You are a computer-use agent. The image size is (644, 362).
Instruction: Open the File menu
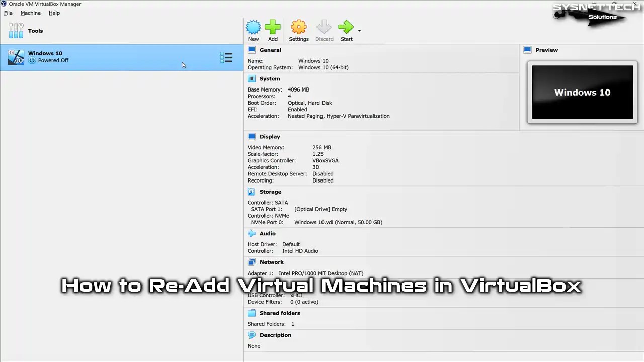pyautogui.click(x=8, y=13)
